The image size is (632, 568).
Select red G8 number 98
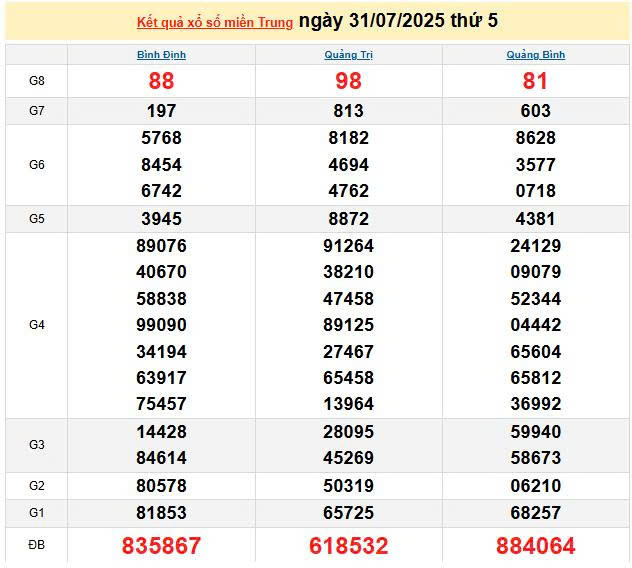point(349,81)
